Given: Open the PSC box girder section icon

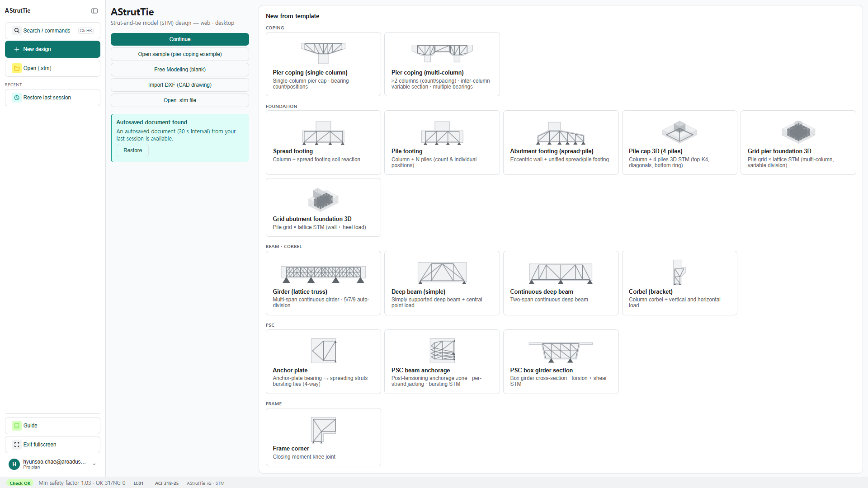Looking at the screenshot, I should tap(561, 352).
